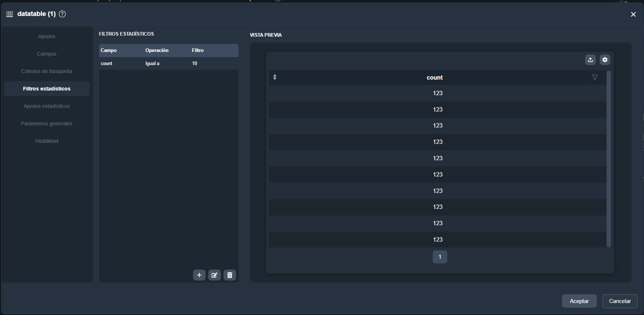The width and height of the screenshot is (644, 315).
Task: Open Criterios de búsqueda section
Action: click(47, 71)
